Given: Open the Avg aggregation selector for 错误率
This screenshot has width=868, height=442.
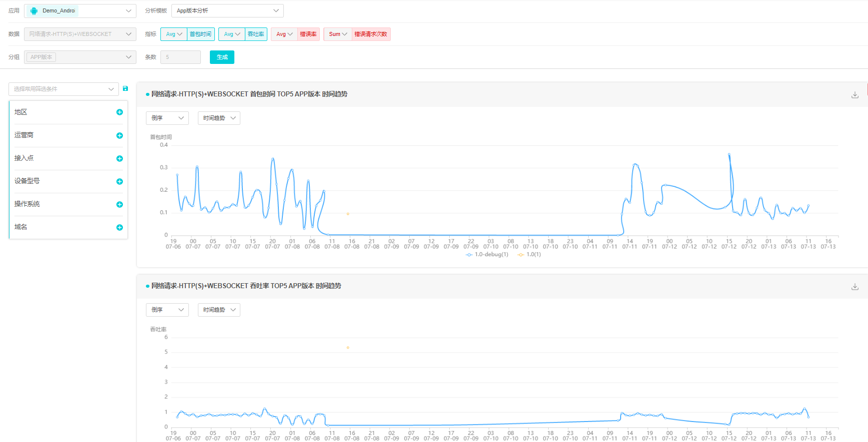Looking at the screenshot, I should pyautogui.click(x=284, y=34).
